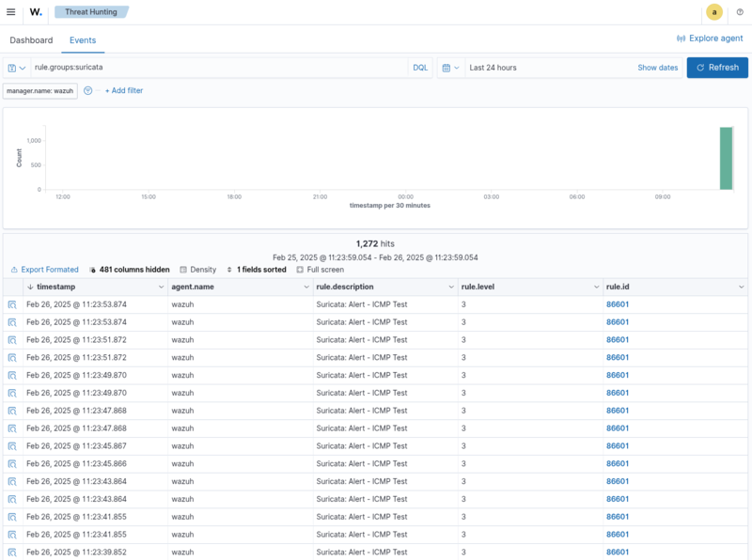Open the calendar quick date menu
752x560 pixels.
pyautogui.click(x=450, y=68)
